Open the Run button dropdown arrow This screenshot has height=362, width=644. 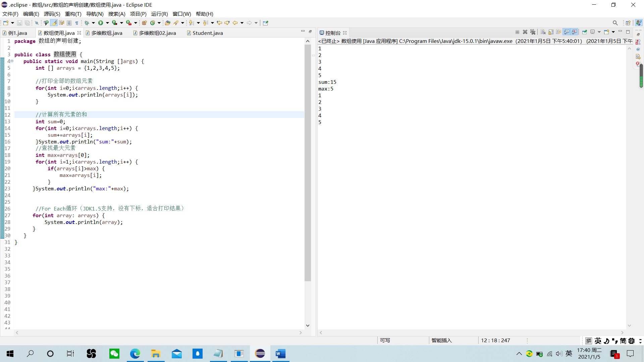click(x=107, y=23)
